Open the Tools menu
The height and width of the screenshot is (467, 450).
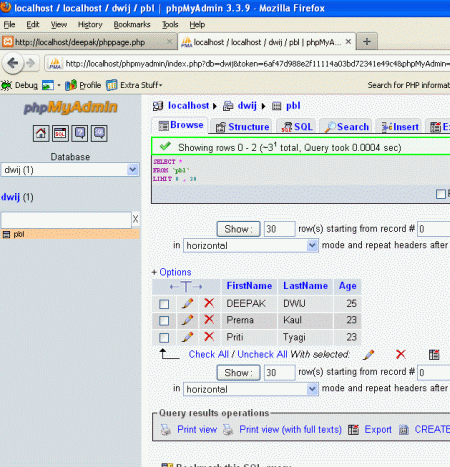click(170, 25)
